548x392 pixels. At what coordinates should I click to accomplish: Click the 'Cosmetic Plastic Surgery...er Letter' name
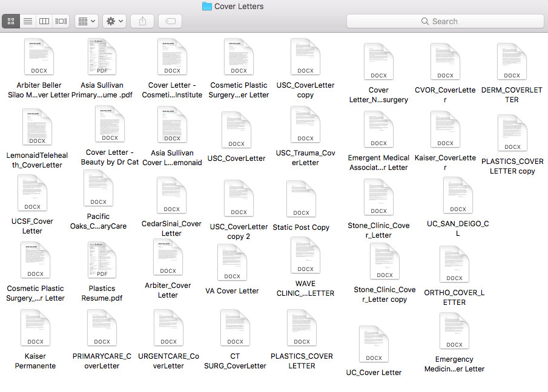(239, 90)
